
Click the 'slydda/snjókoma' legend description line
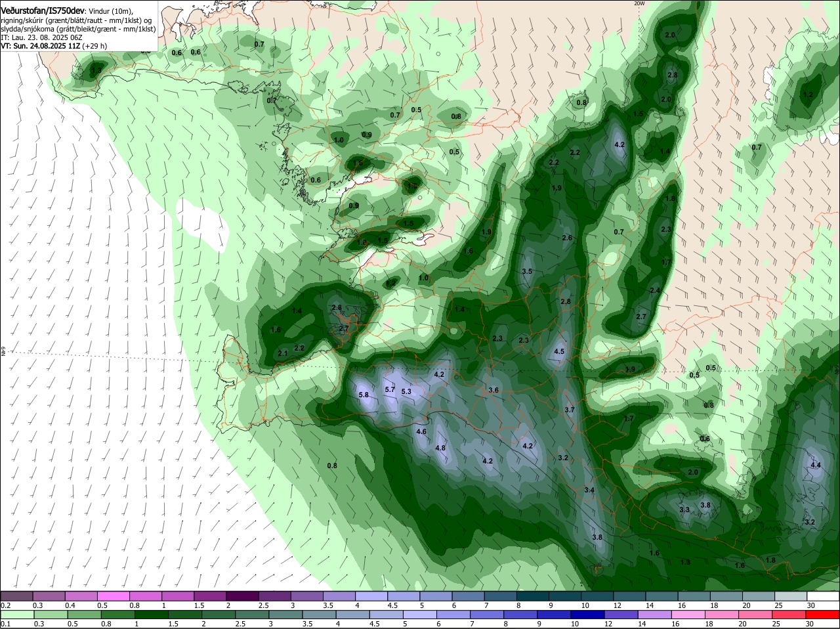(78, 29)
